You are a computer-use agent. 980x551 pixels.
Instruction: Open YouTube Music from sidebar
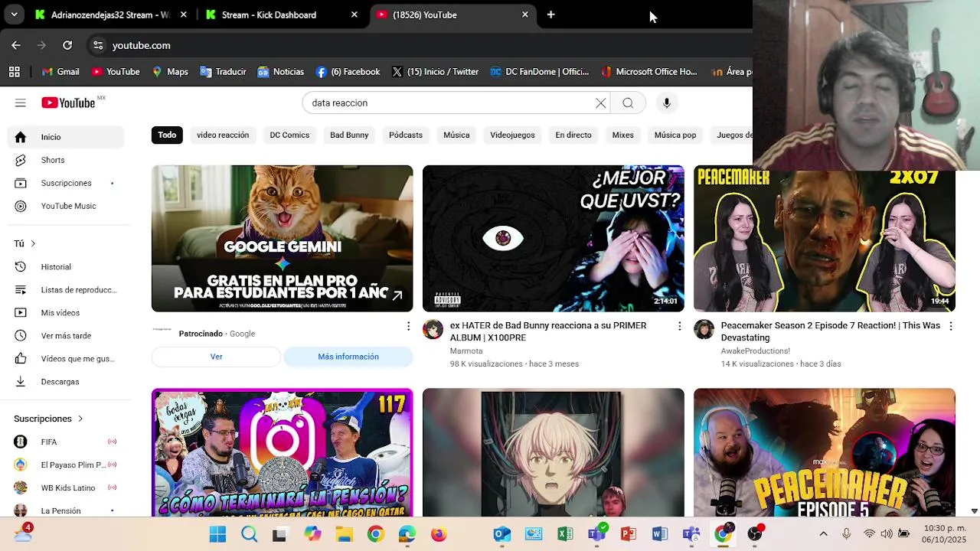point(65,206)
